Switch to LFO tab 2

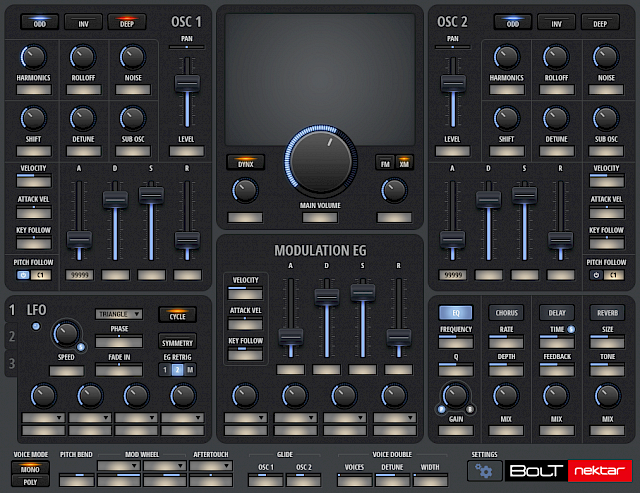12,337
